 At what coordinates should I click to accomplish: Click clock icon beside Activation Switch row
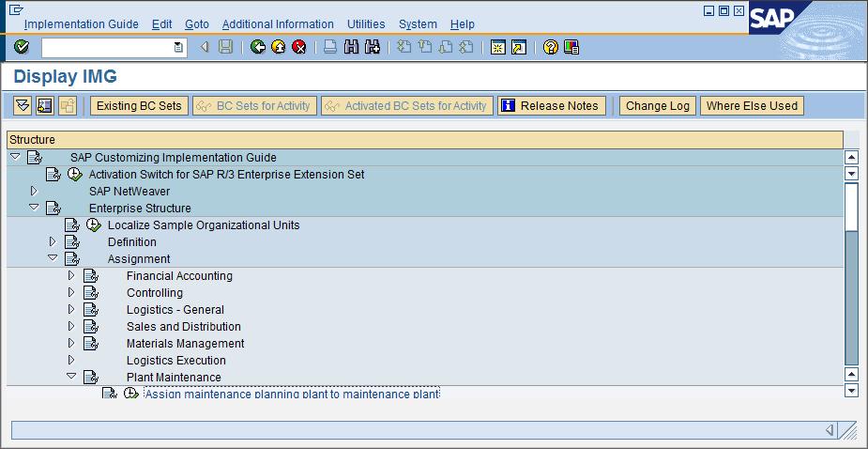(x=75, y=174)
